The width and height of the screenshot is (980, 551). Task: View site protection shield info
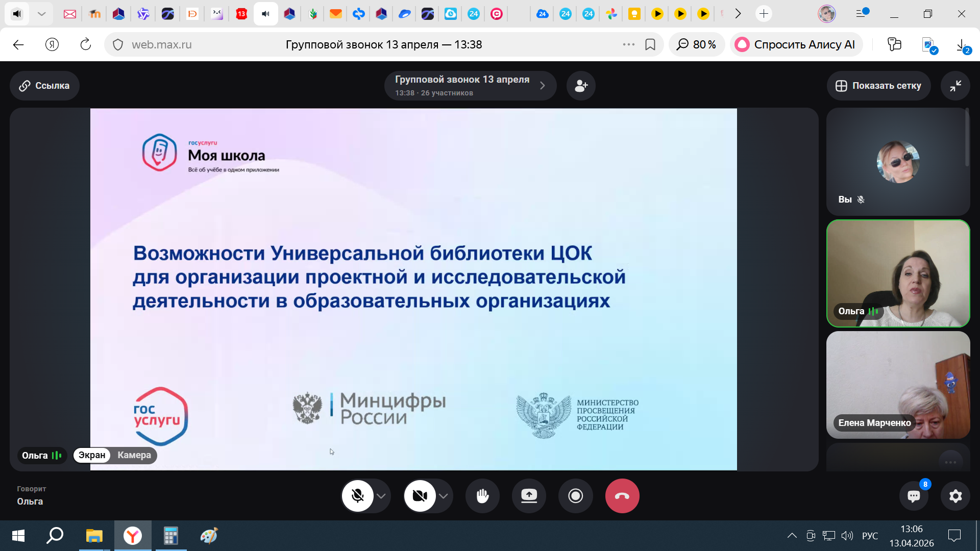tap(118, 45)
